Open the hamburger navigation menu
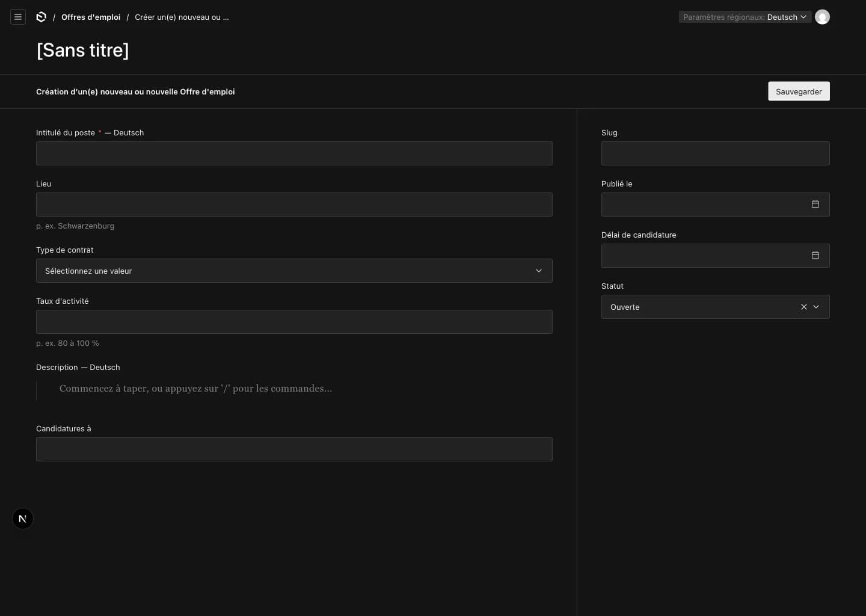The width and height of the screenshot is (866, 616). pos(18,17)
